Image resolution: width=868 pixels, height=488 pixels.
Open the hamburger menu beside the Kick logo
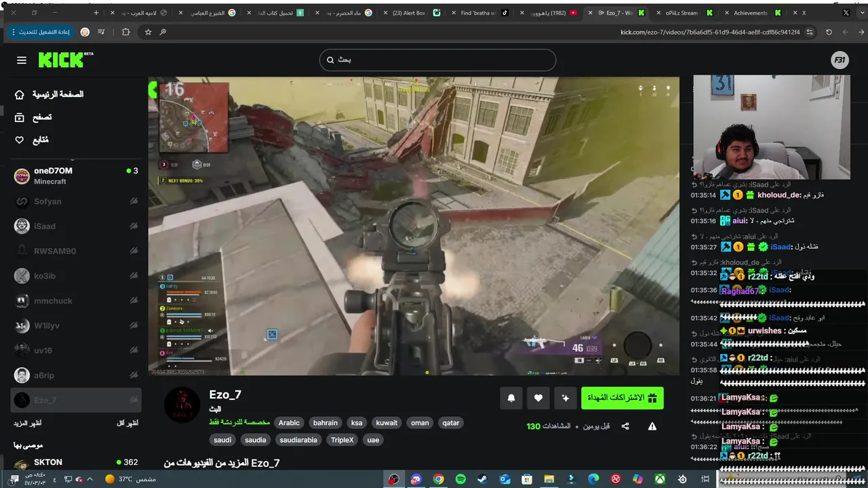(x=22, y=60)
